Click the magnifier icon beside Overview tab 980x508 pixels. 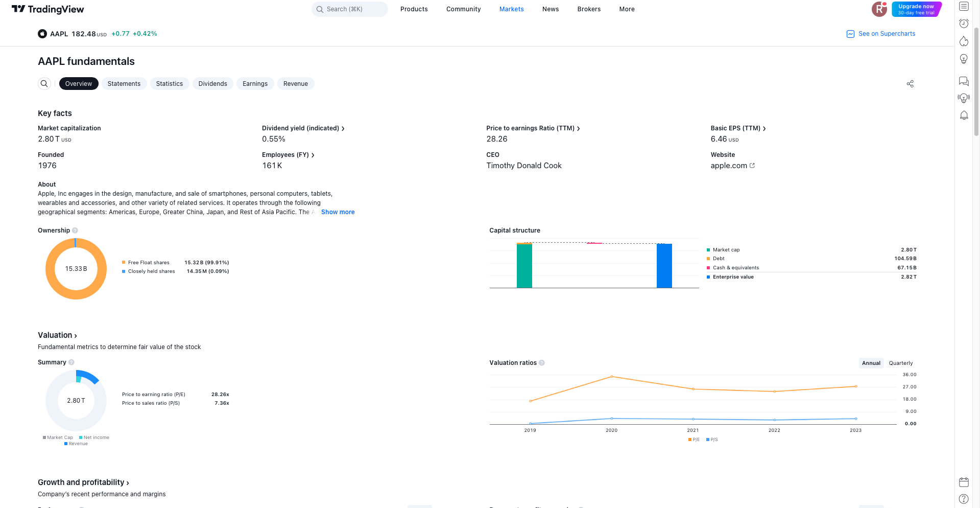[44, 84]
